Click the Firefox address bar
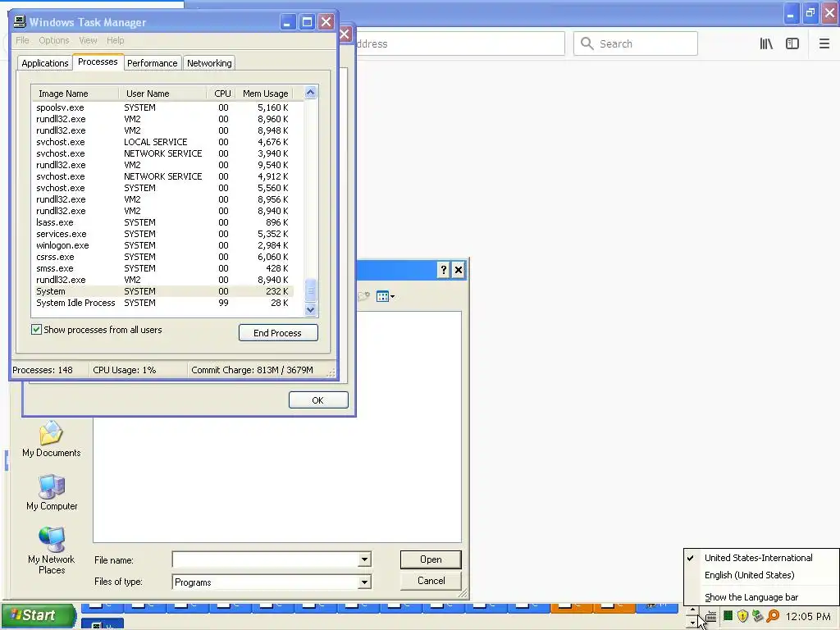Viewport: 840px width, 630px height. [459, 44]
